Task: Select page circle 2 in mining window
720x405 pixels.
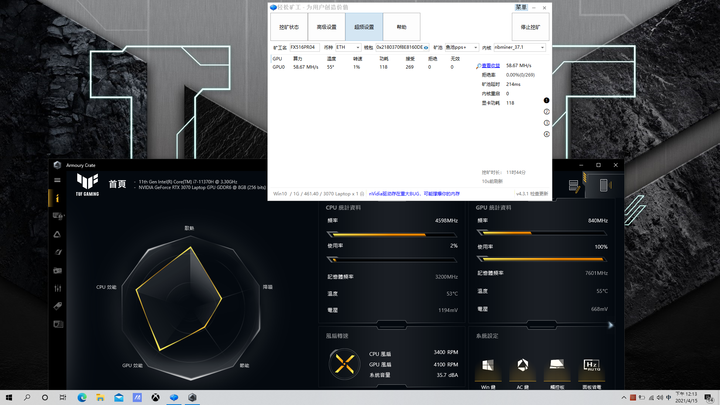Action: (546, 112)
